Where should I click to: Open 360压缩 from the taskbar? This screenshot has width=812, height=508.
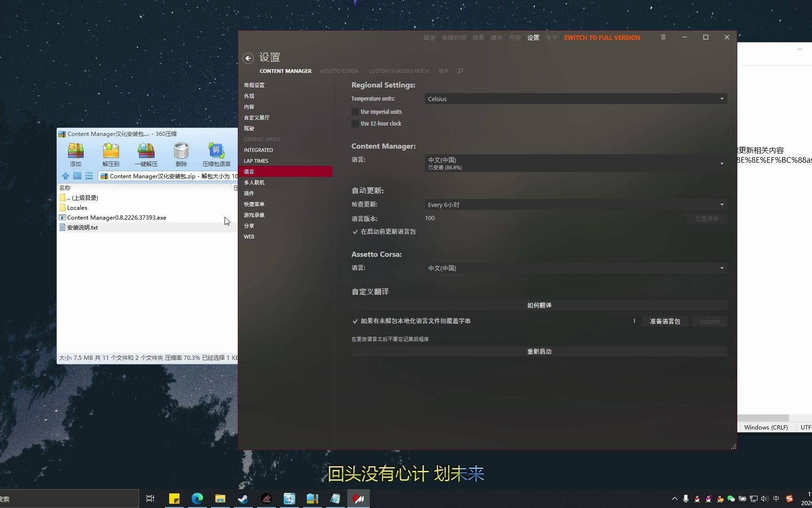(x=312, y=499)
